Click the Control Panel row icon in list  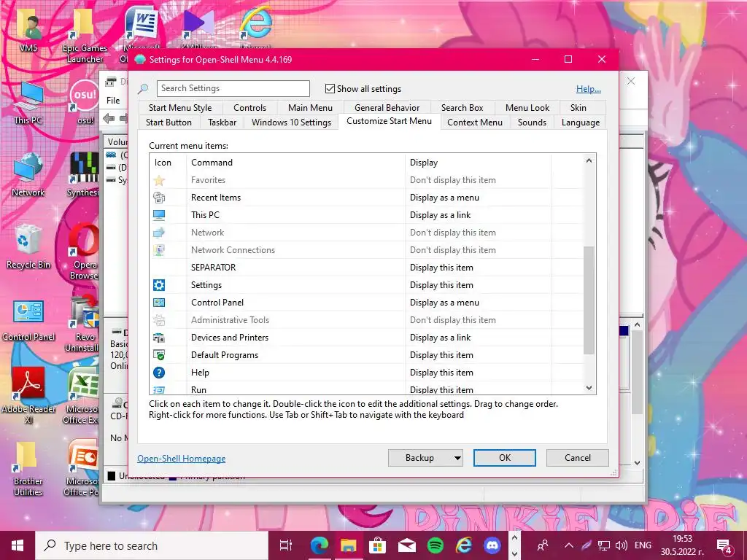click(x=158, y=303)
